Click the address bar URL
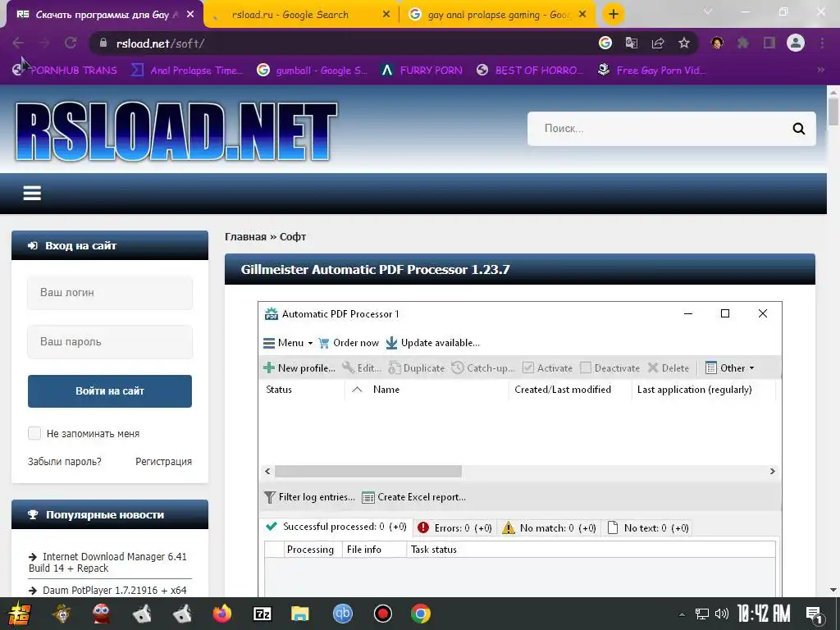840x630 pixels. pyautogui.click(x=160, y=43)
